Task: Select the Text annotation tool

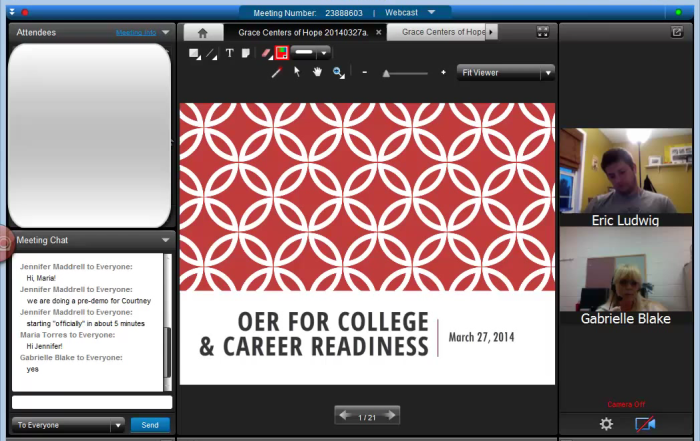Action: pyautogui.click(x=229, y=53)
